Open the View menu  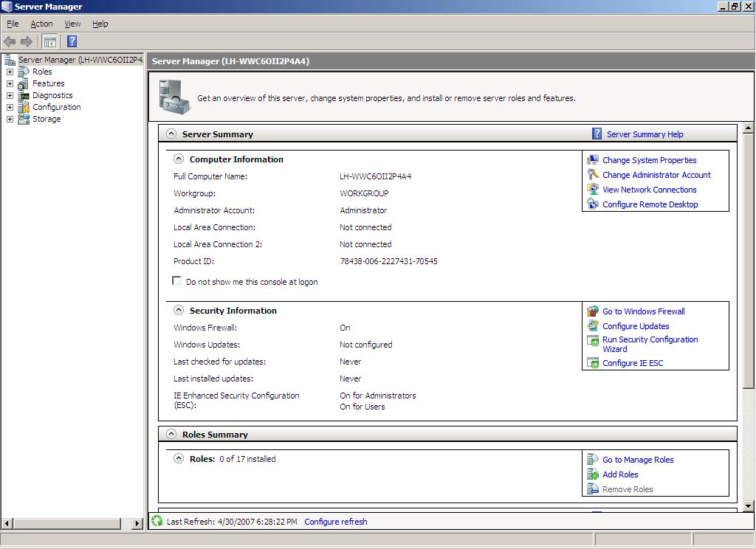coord(73,24)
